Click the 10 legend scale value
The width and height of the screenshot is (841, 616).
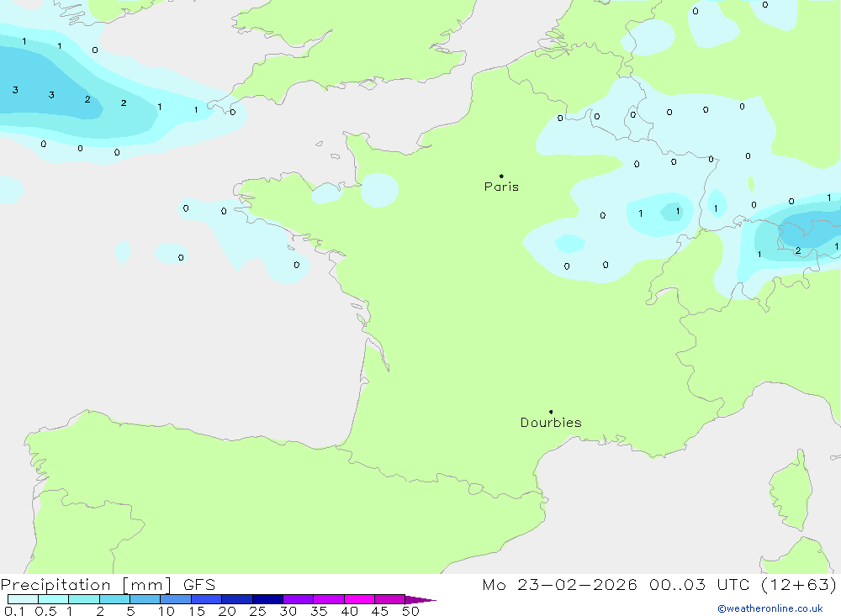click(x=167, y=611)
